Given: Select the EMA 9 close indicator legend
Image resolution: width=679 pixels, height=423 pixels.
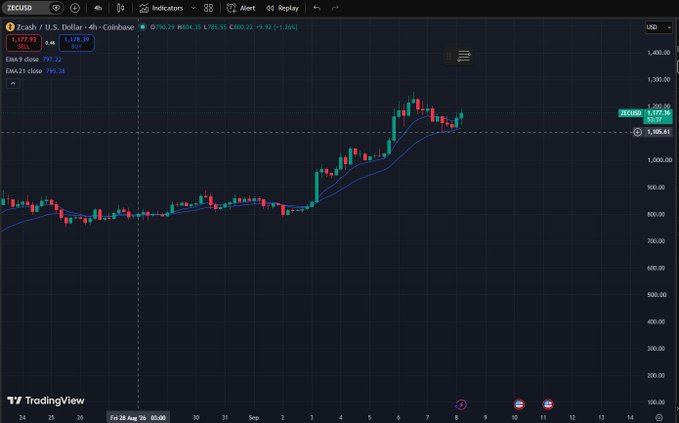Looking at the screenshot, I should (x=22, y=59).
